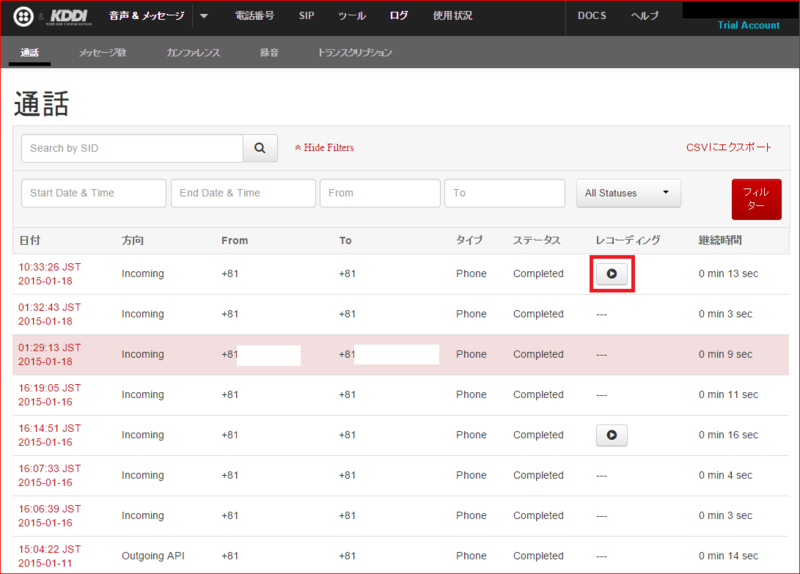This screenshot has width=800, height=574.
Task: Open the 電話番号 menu
Action: click(x=254, y=16)
